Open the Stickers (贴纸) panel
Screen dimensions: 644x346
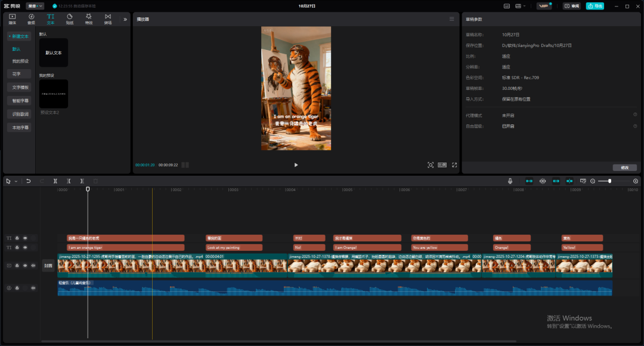coord(69,19)
